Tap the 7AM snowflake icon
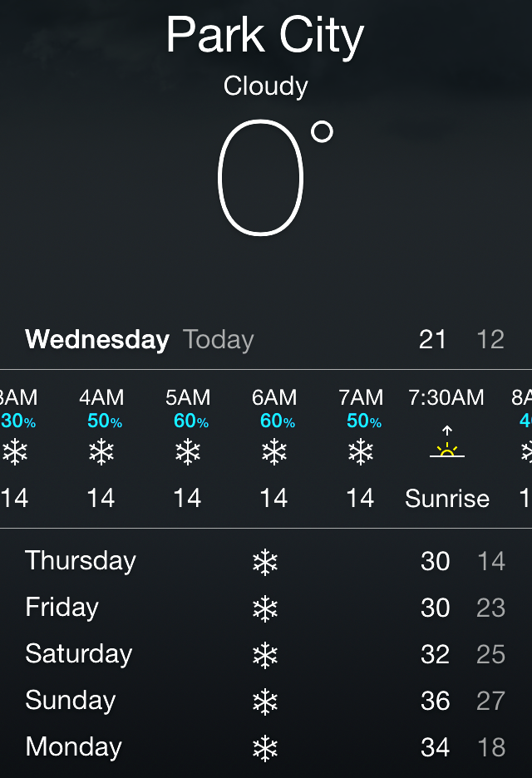 pyautogui.click(x=361, y=452)
